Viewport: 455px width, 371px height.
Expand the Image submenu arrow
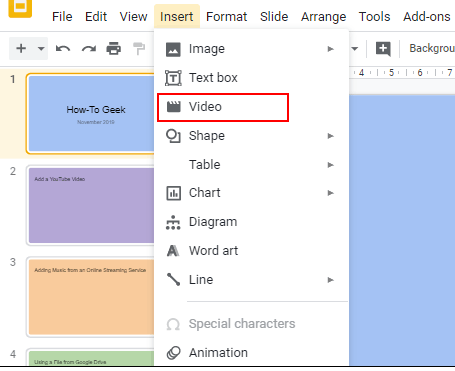tap(330, 49)
